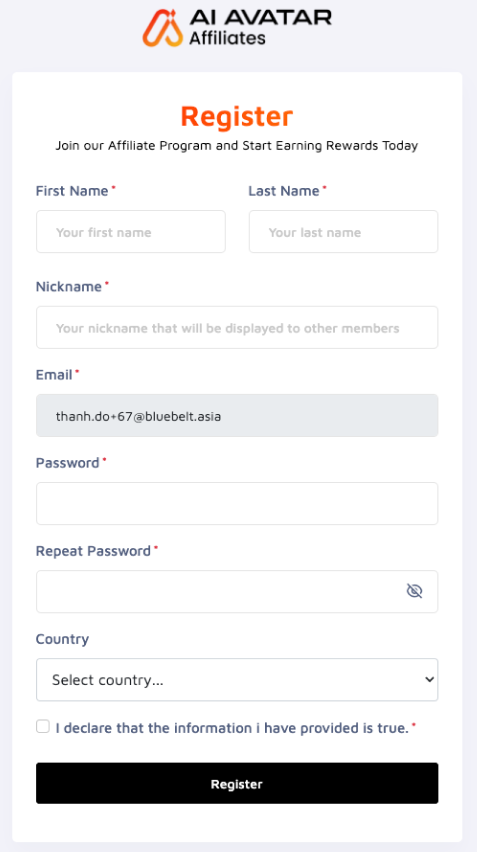Image resolution: width=477 pixels, height=852 pixels.
Task: Click into the Nickname input box
Action: point(237,327)
